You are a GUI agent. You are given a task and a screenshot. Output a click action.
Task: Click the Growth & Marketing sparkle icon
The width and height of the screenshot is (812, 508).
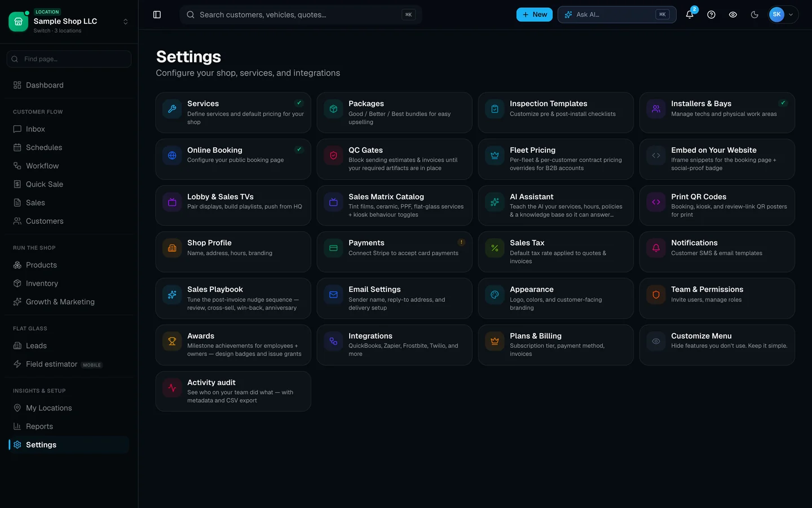(17, 302)
